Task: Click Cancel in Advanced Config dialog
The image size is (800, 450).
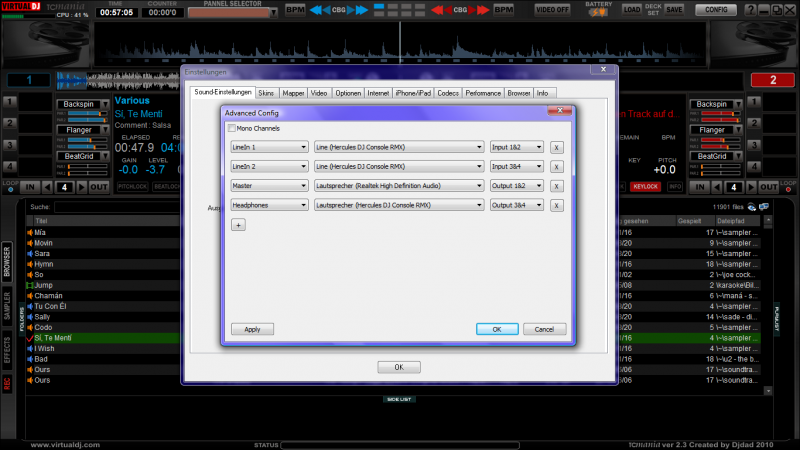Action: tap(544, 330)
